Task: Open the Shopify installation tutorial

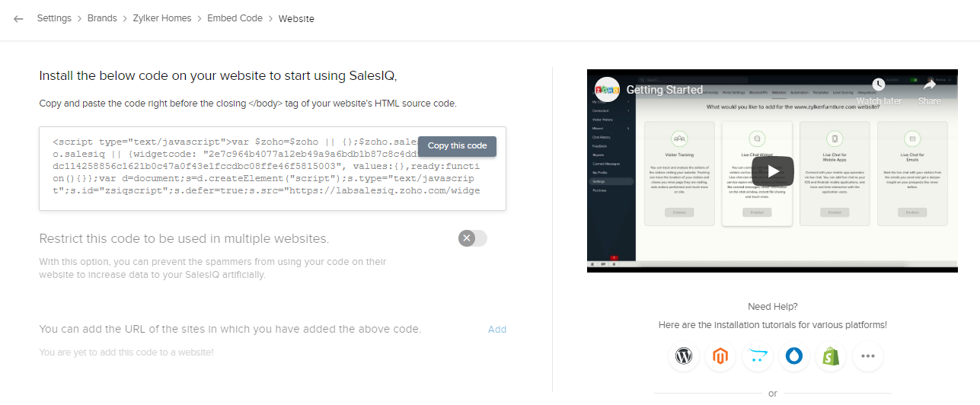Action: [x=831, y=356]
